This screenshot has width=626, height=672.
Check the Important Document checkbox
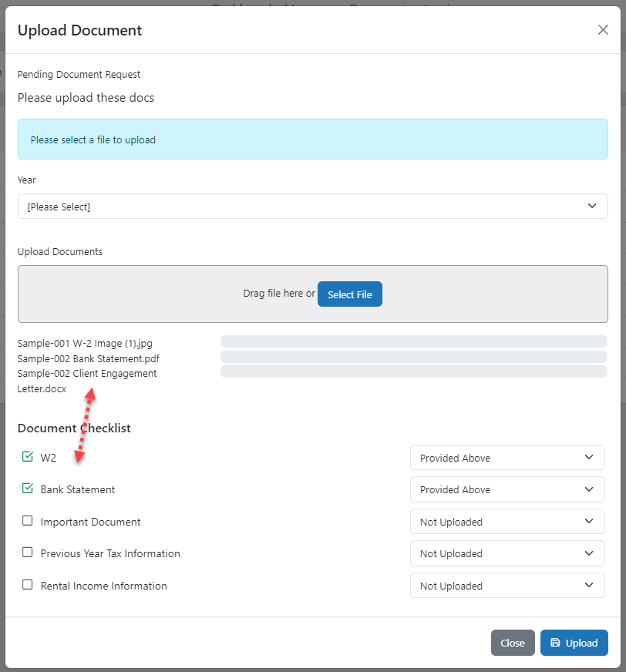(27, 519)
